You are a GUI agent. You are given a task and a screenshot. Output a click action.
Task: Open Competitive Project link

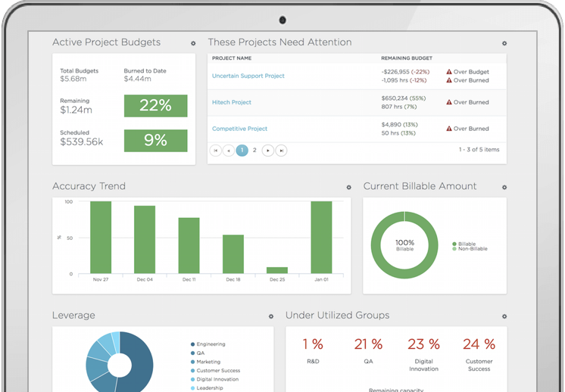click(x=239, y=129)
